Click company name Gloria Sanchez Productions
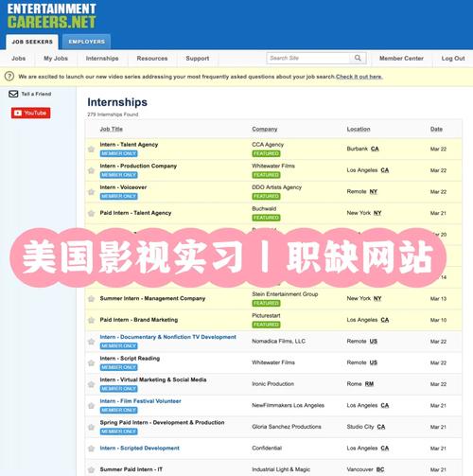 tap(287, 427)
